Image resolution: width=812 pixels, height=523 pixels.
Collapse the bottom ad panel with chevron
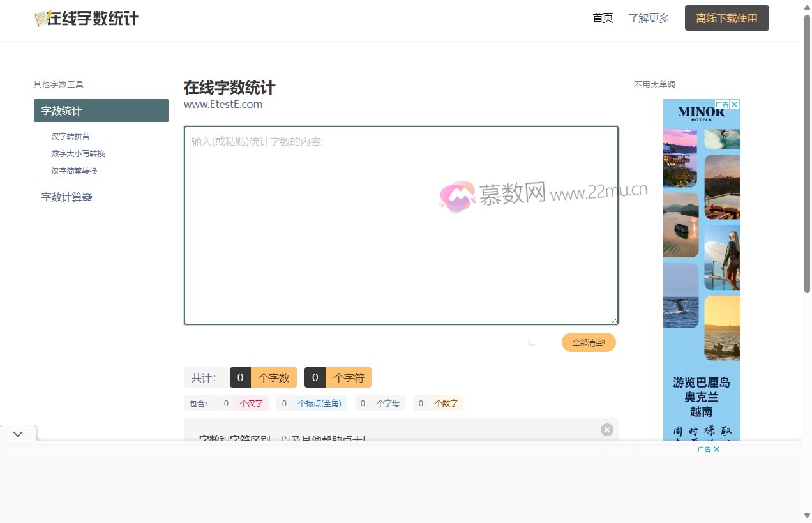pyautogui.click(x=18, y=434)
